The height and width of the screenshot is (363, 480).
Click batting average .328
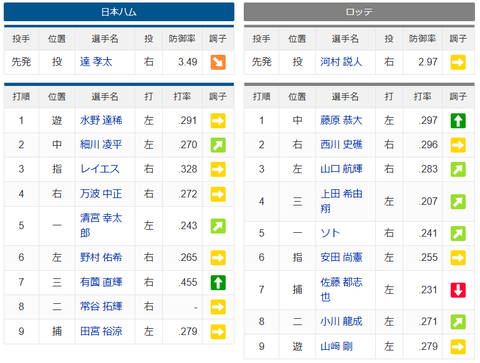coord(189,169)
